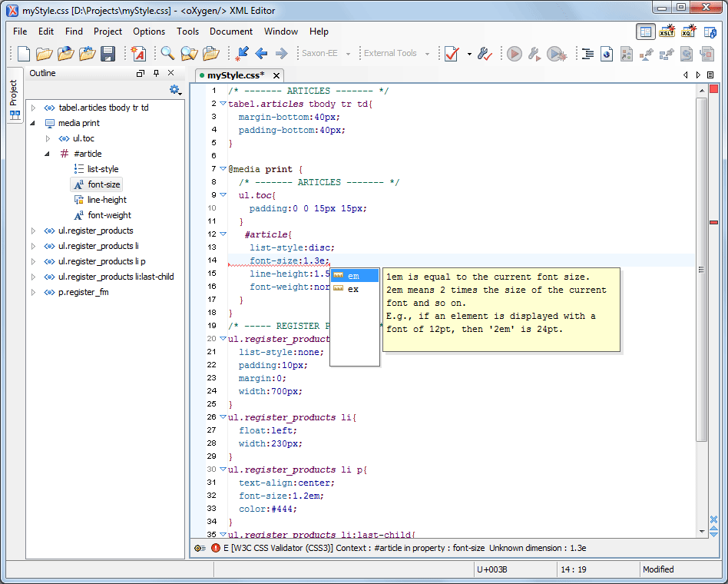Collapse the #article outline node

47,154
